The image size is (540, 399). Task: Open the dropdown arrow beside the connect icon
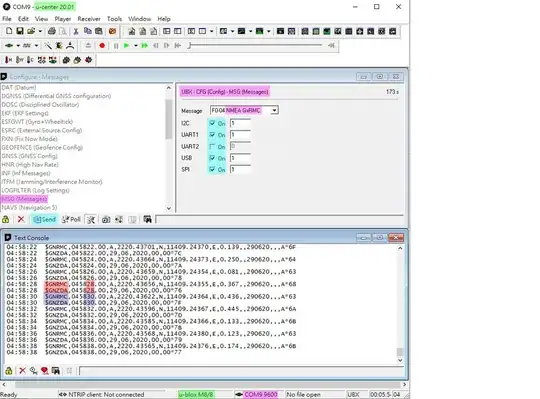pyautogui.click(x=18, y=45)
